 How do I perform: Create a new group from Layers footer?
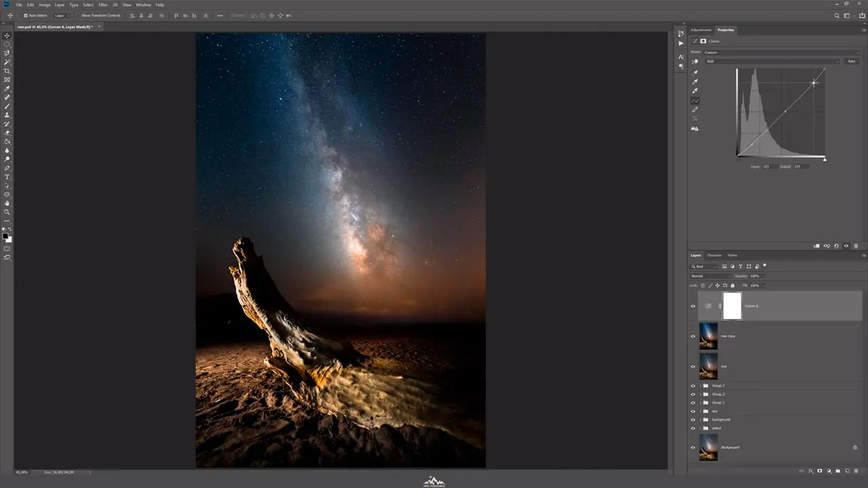(x=837, y=470)
